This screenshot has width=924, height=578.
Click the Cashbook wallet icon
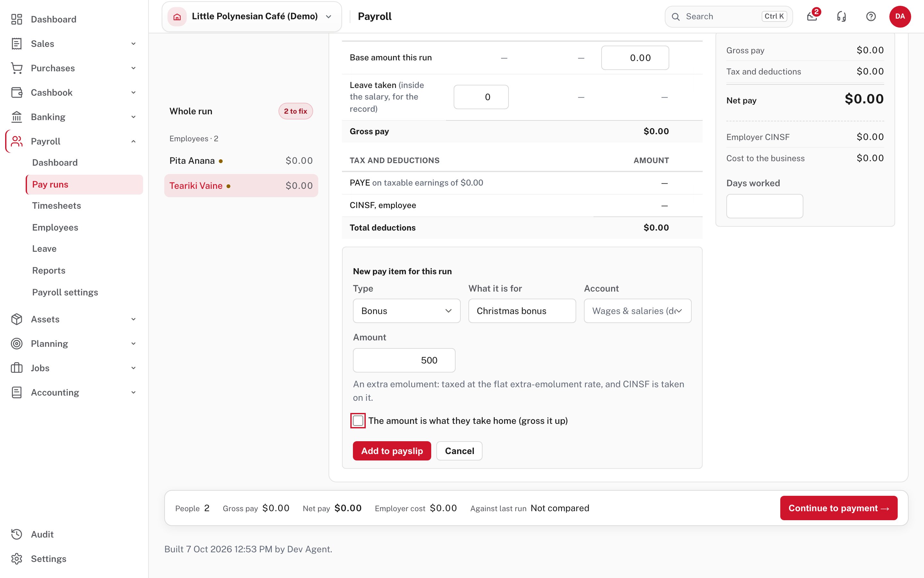tap(16, 92)
